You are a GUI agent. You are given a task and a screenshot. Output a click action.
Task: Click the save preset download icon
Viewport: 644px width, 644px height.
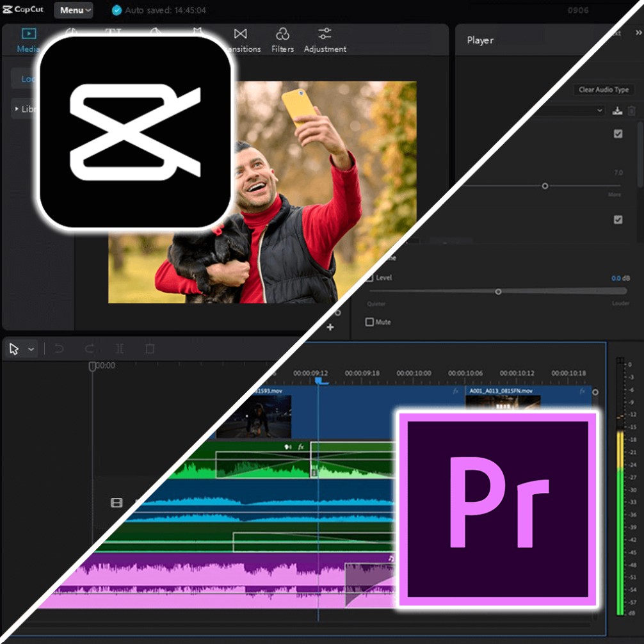point(617,111)
